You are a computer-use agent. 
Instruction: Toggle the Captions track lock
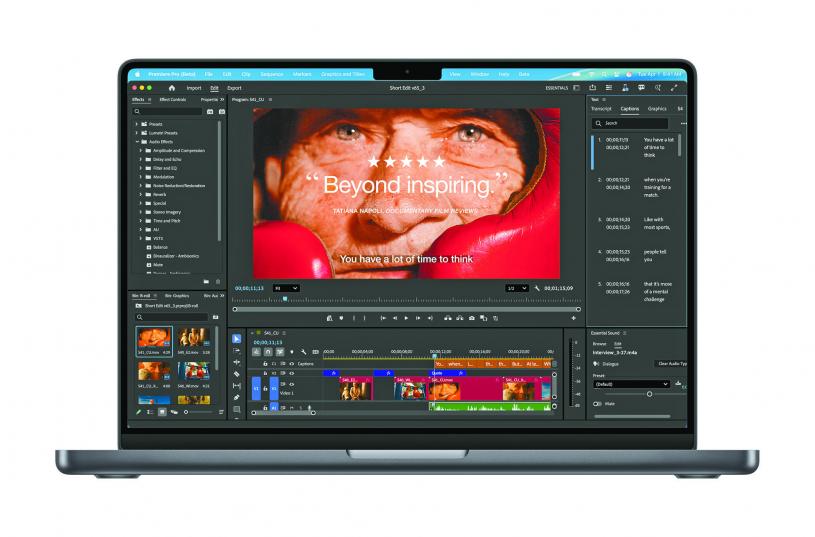click(265, 363)
